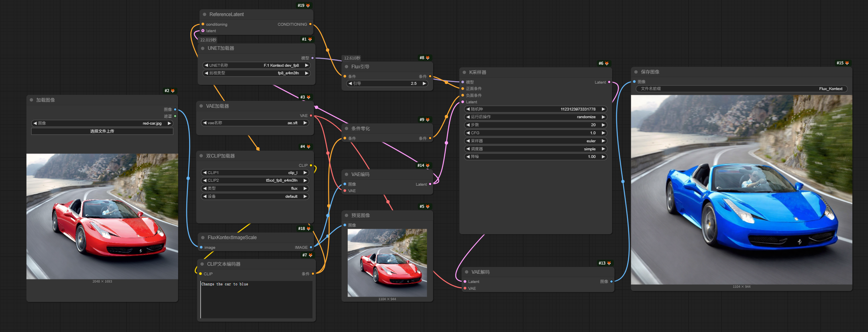The width and height of the screenshot is (868, 332).
Task: Open the 调度器 simple dropdown
Action: coord(536,149)
